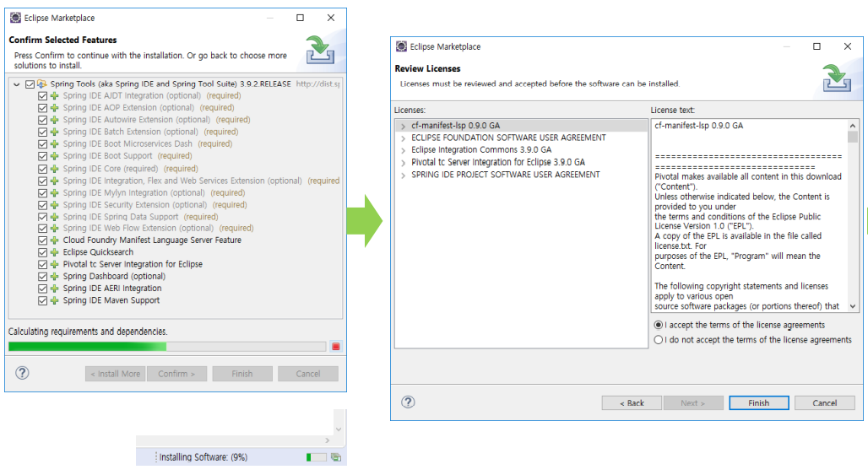
Task: Expand cf-manifest-lsp 0.9.0 GA license entry
Action: (x=403, y=126)
